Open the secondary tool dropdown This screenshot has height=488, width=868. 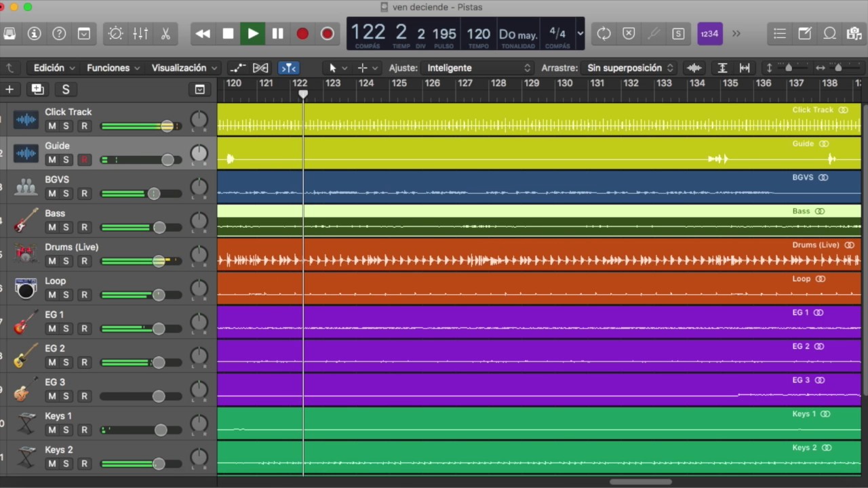(367, 68)
